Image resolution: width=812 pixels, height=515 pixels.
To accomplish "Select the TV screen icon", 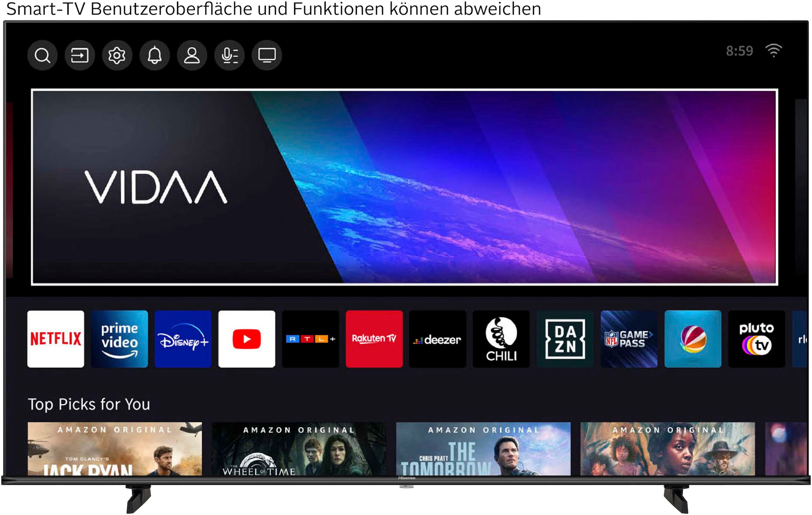I will tap(267, 55).
